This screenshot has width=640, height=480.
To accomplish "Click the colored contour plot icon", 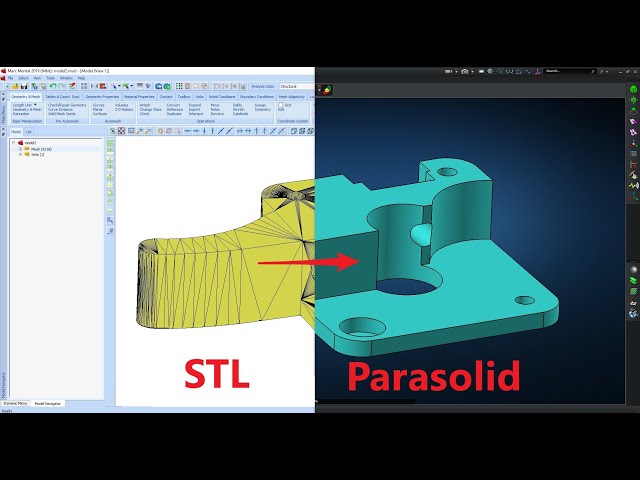I will tap(327, 90).
